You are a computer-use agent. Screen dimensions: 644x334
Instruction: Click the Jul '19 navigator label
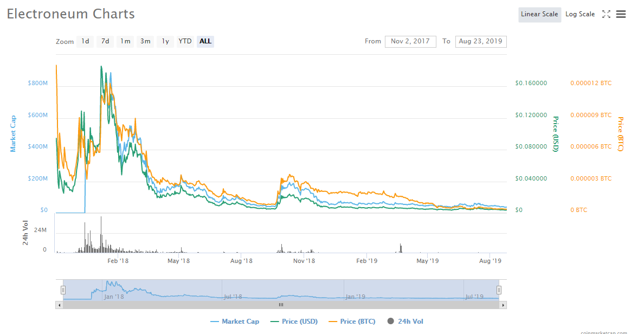coord(474,297)
